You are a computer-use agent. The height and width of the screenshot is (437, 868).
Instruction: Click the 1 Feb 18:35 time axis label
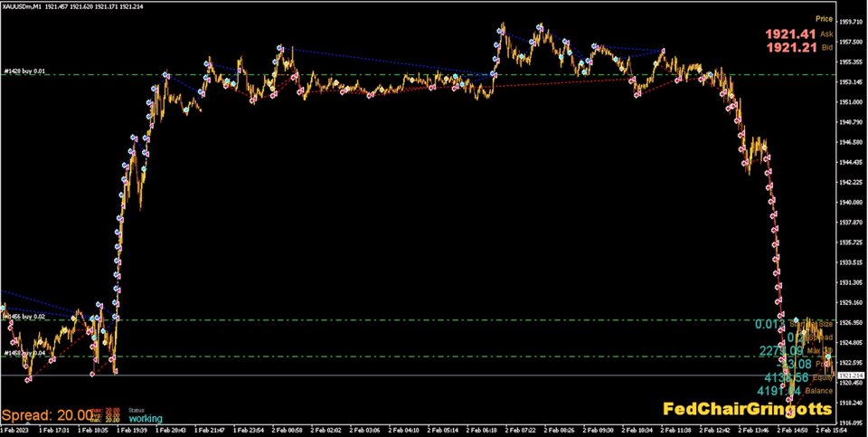95,430
